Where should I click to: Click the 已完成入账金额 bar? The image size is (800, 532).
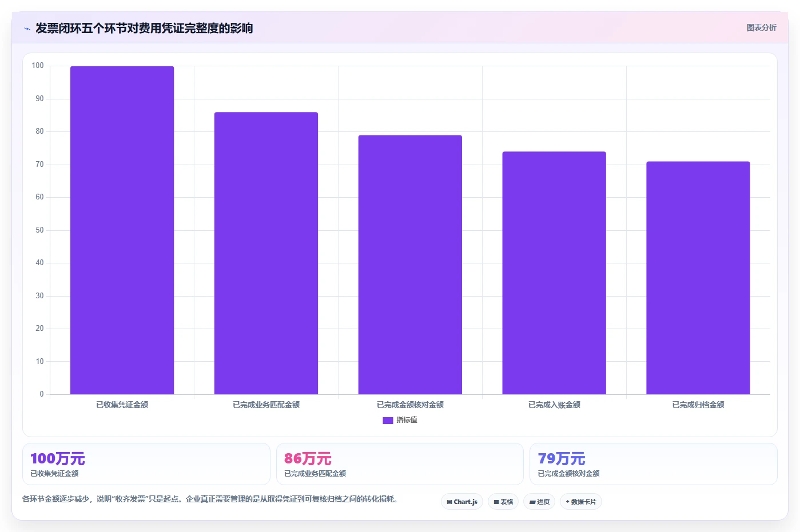coord(554,273)
